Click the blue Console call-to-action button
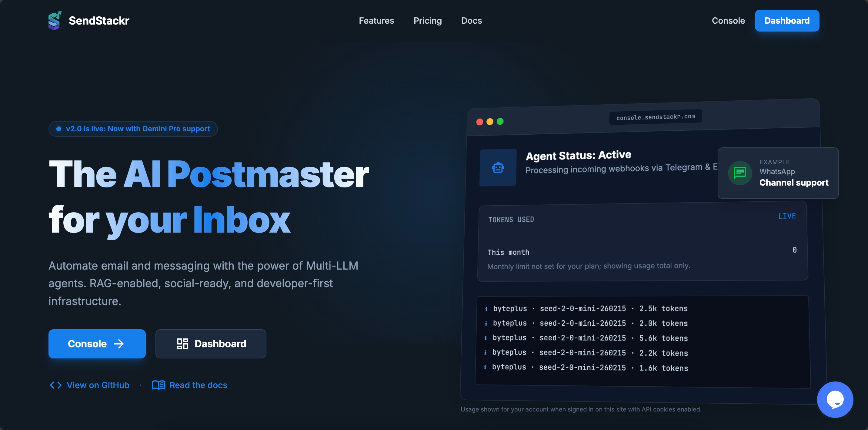868x430 pixels. click(x=97, y=344)
